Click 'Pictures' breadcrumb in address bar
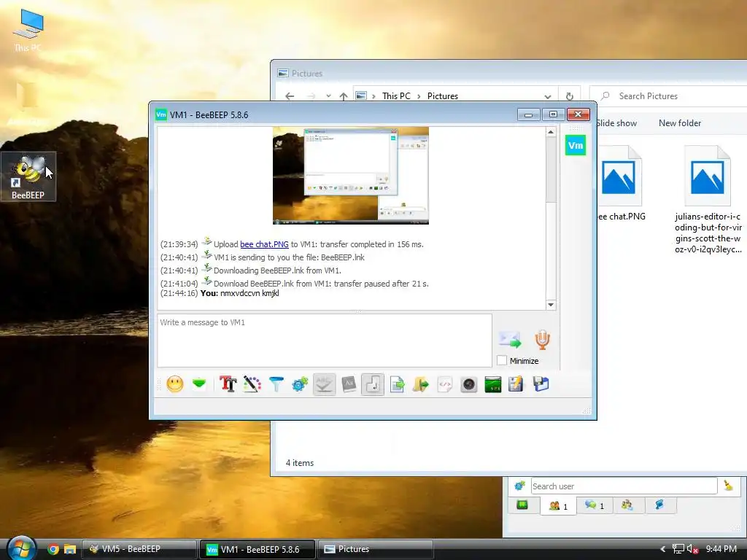Viewport: 747px width, 560px height. click(x=443, y=96)
